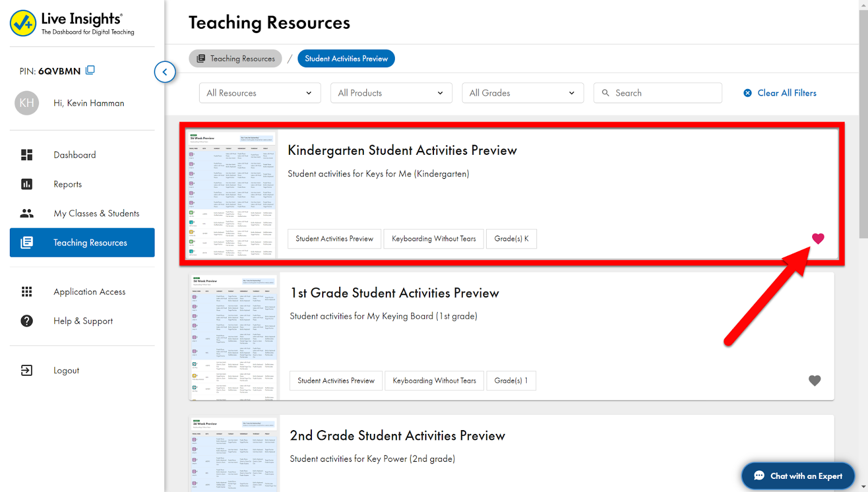Click the Student Activities Preview breadcrumb

click(346, 59)
